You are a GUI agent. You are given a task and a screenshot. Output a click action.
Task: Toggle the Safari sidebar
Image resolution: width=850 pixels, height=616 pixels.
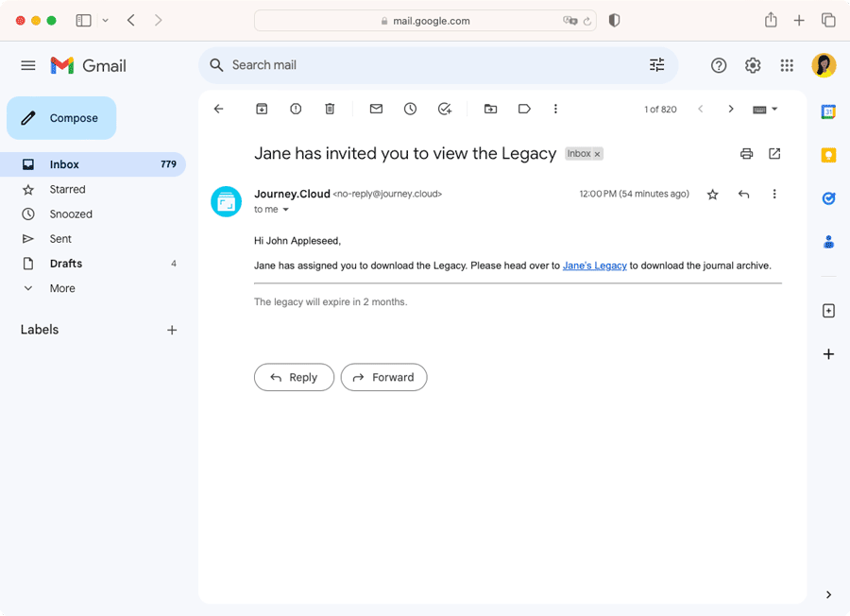coord(83,20)
